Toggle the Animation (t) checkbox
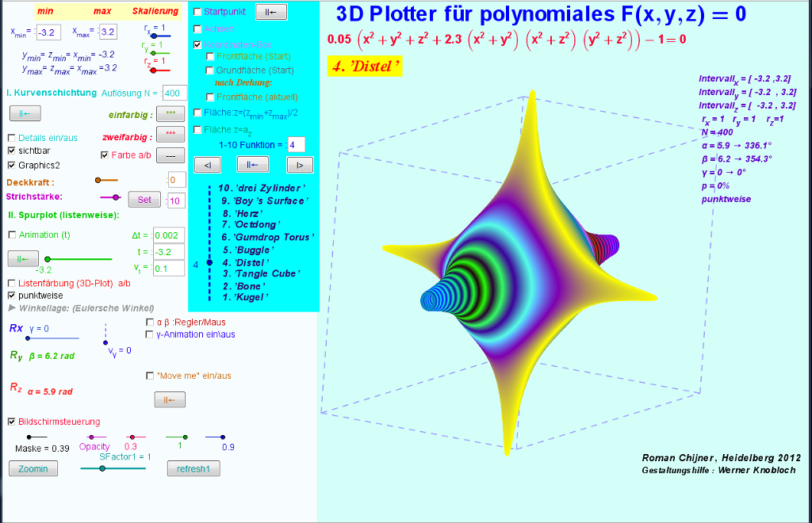 coord(12,235)
